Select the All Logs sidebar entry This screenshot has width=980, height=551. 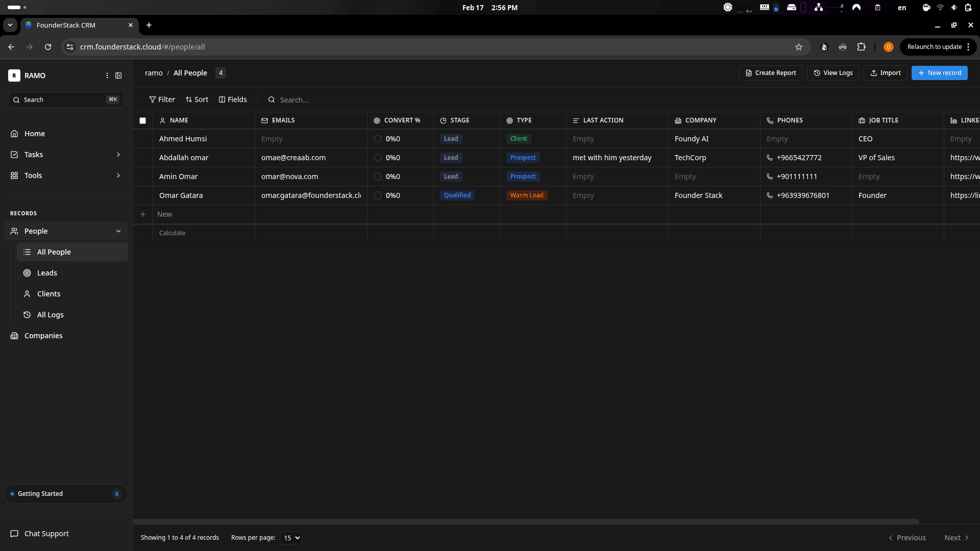pyautogui.click(x=50, y=315)
